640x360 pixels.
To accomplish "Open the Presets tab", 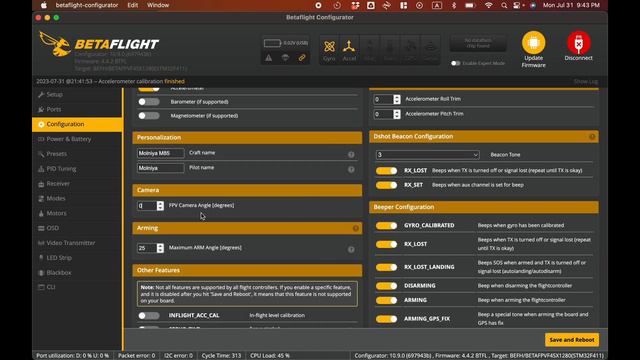I will point(77,154).
